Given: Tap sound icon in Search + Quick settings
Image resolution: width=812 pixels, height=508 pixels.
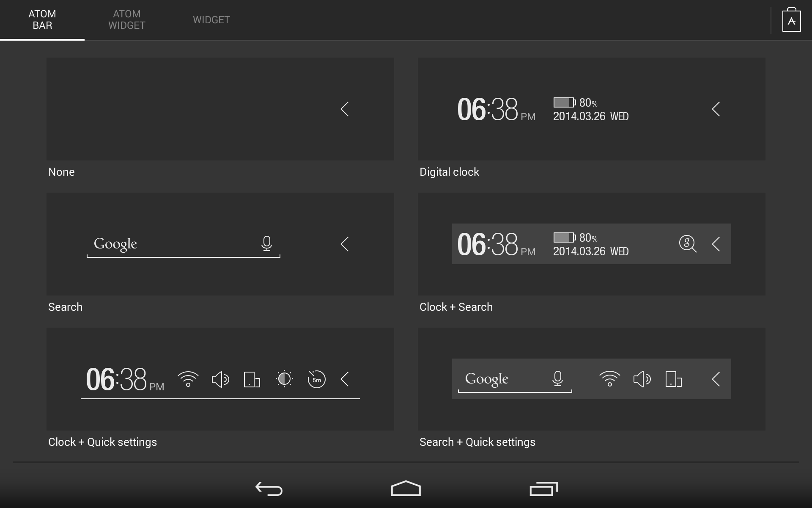Looking at the screenshot, I should click(x=642, y=379).
